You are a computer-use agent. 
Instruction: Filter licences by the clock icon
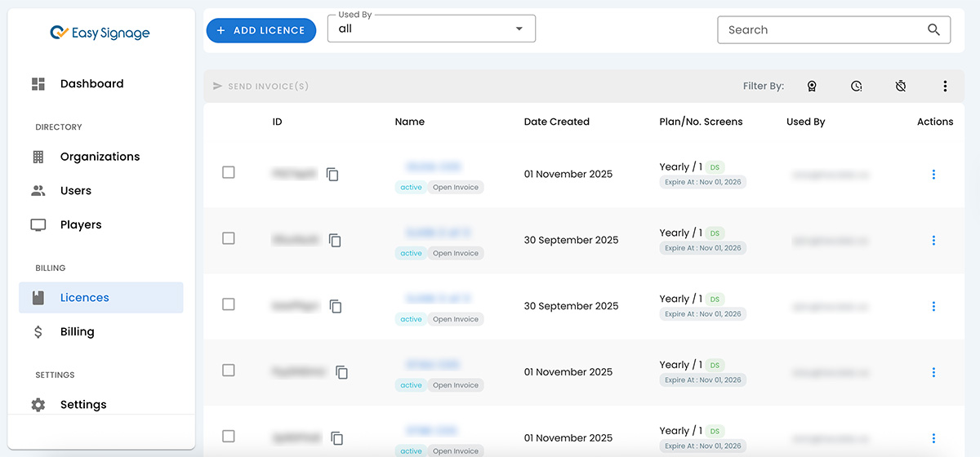(856, 87)
